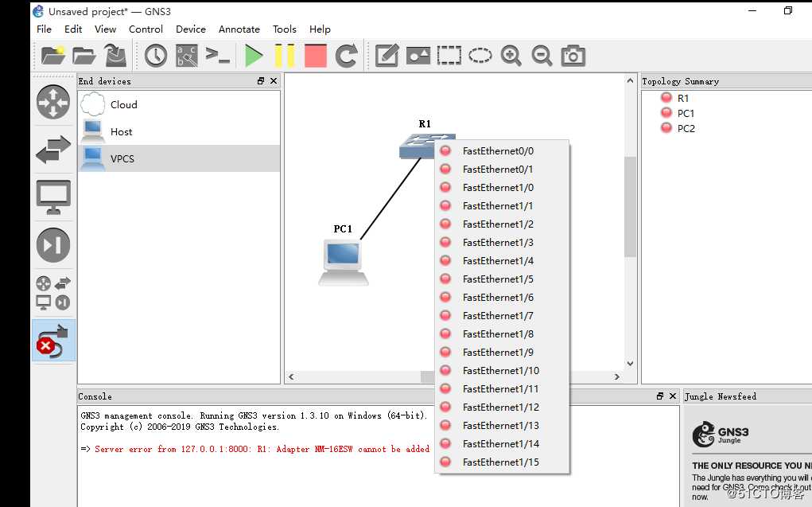This screenshot has width=812, height=507.
Task: Choose FastEthernet1/0 interface
Action: tap(502, 187)
